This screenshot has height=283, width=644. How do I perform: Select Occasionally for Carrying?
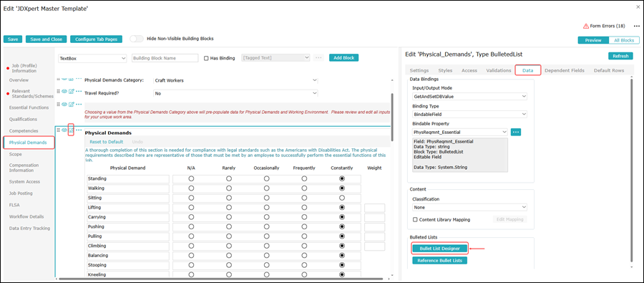pyautogui.click(x=267, y=217)
